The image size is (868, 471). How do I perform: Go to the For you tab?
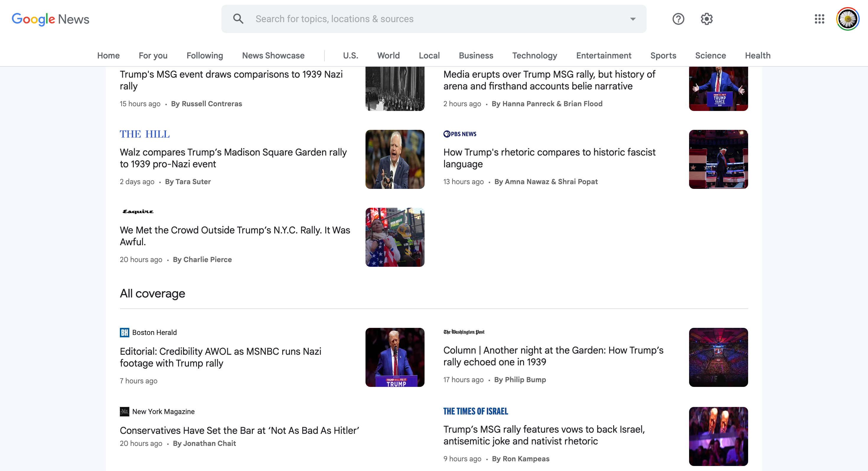(153, 55)
